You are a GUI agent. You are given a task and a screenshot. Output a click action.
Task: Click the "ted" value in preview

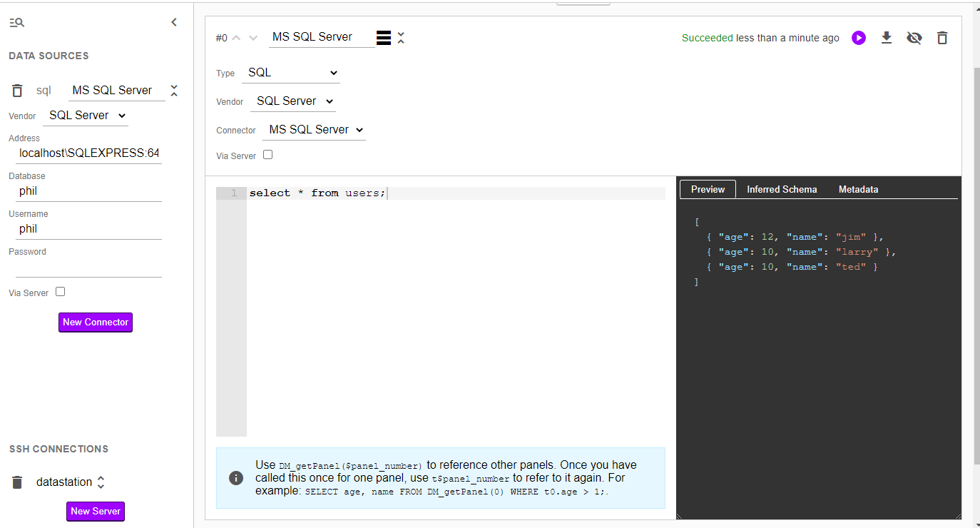pyautogui.click(x=850, y=267)
